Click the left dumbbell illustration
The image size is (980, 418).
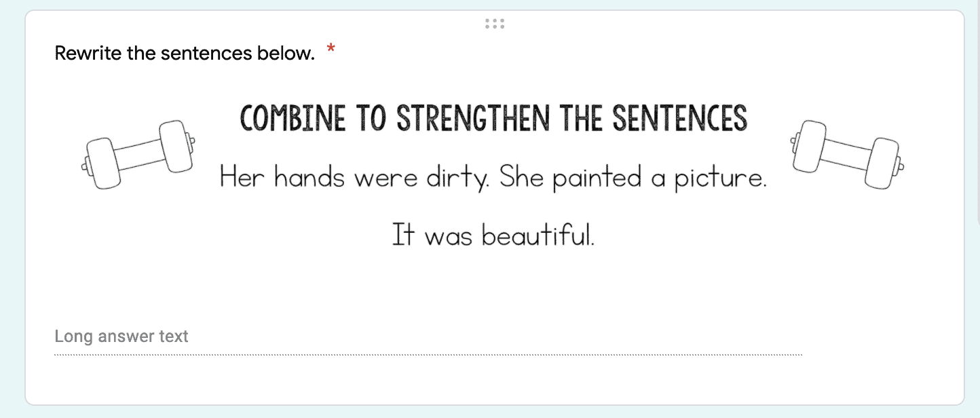click(138, 155)
